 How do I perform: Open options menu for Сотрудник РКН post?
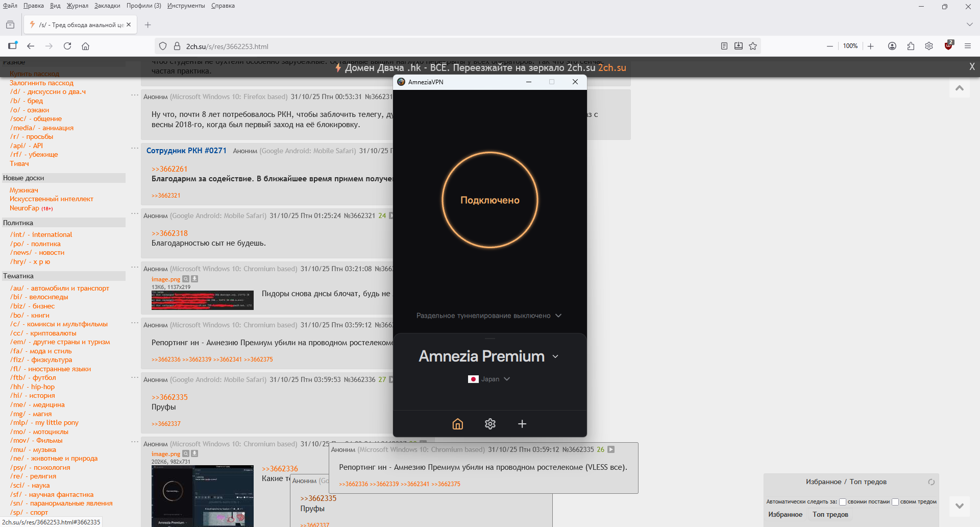pyautogui.click(x=135, y=148)
